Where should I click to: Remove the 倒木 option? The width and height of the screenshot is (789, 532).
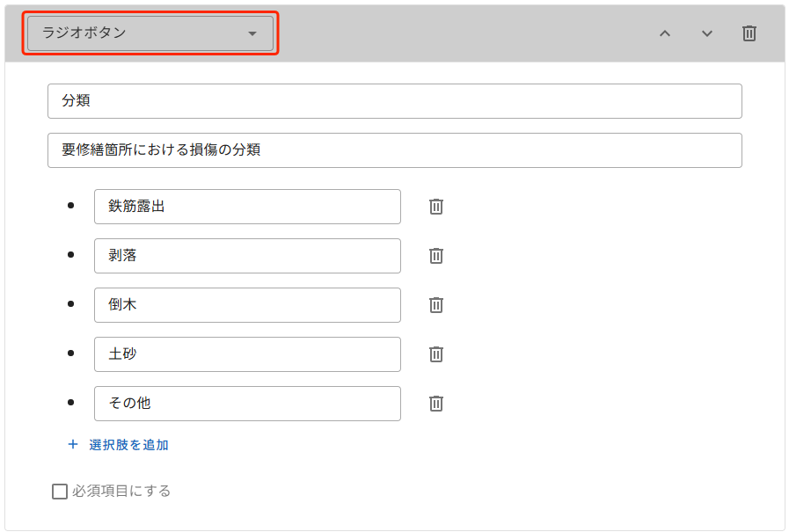pos(436,305)
